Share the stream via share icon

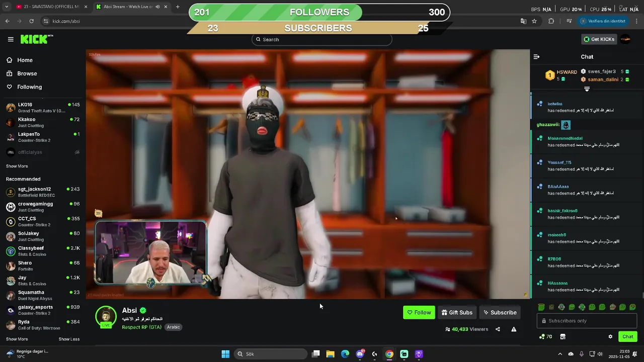click(x=498, y=329)
